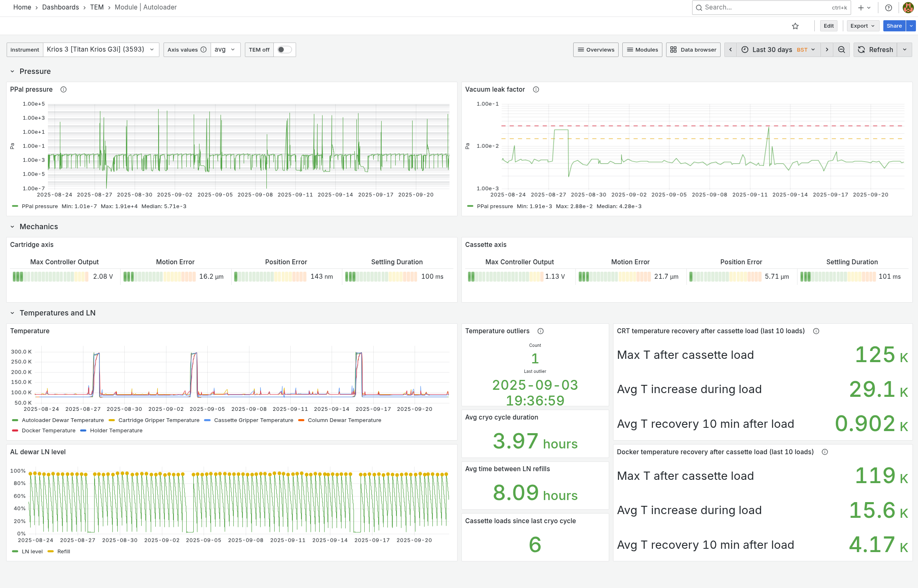
Task: Zoom out the time range
Action: pos(841,50)
